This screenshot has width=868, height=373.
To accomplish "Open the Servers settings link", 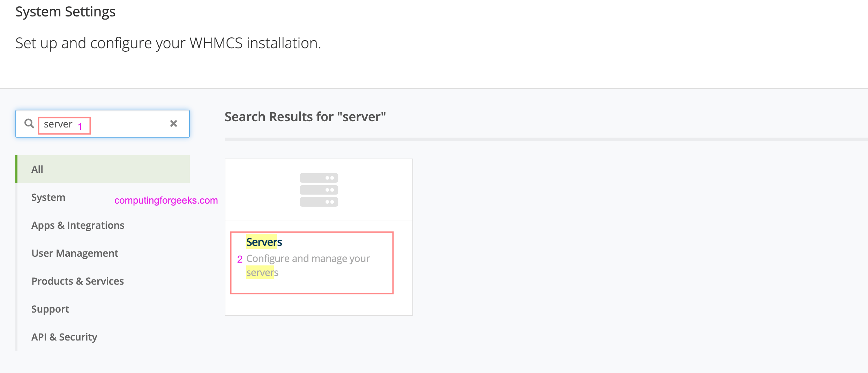I will click(264, 242).
